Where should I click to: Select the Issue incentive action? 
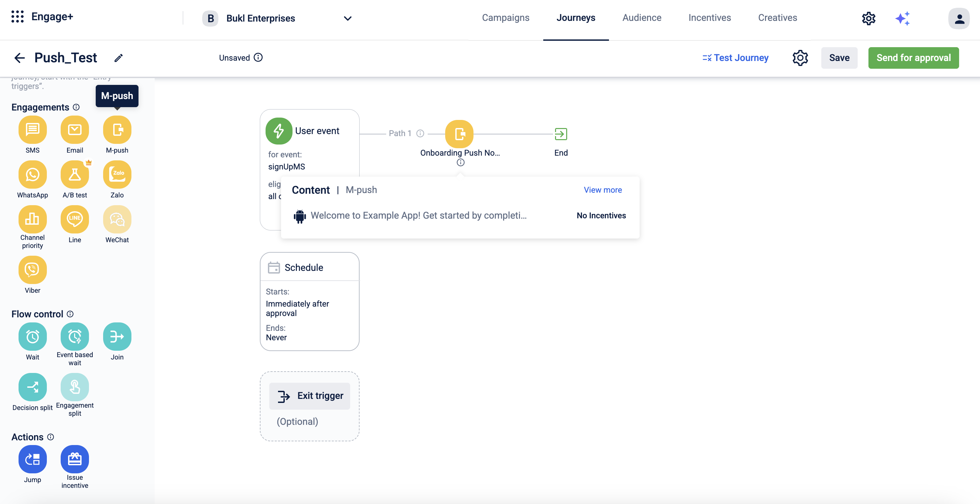tap(74, 459)
